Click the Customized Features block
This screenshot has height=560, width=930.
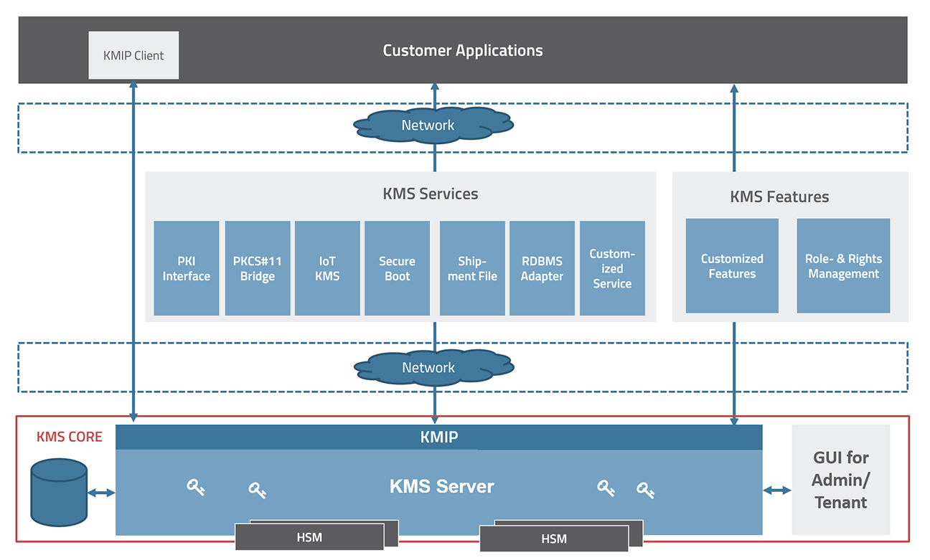[x=732, y=266]
